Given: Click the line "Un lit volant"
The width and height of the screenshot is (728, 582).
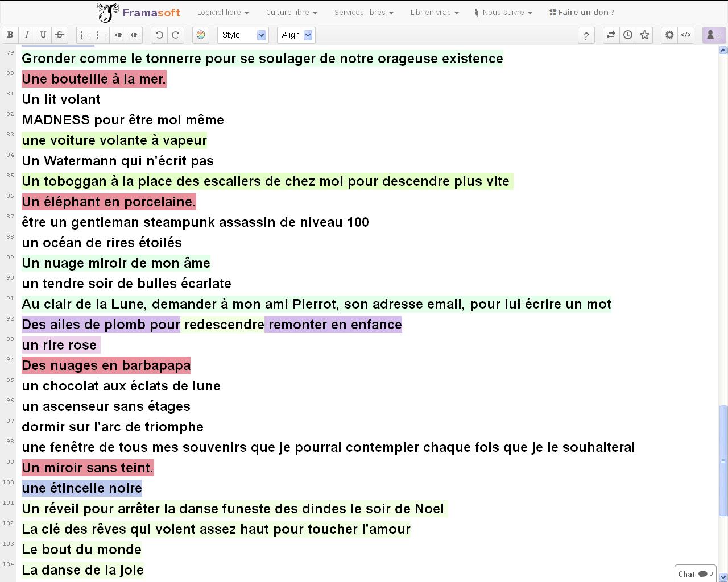Looking at the screenshot, I should tap(61, 99).
